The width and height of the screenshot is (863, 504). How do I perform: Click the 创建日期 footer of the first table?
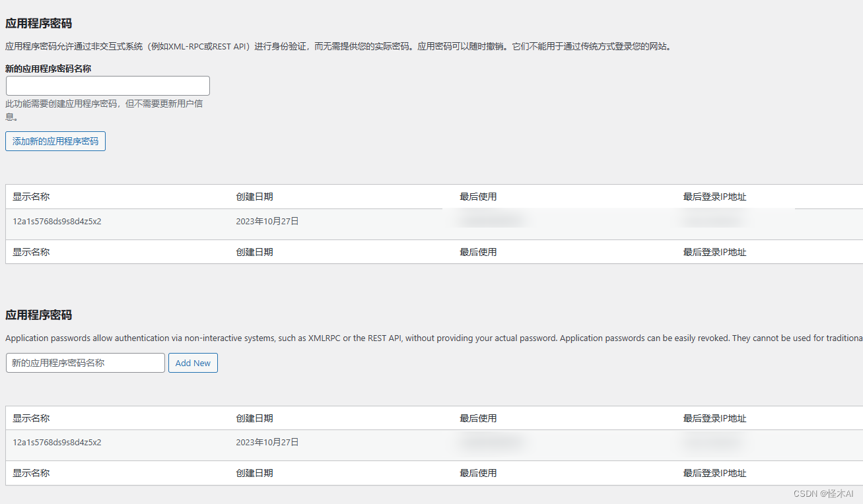[x=254, y=252]
